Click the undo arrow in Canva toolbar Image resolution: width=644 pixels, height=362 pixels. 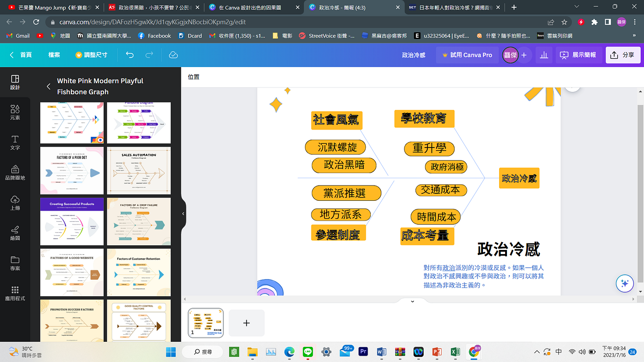[x=130, y=55]
